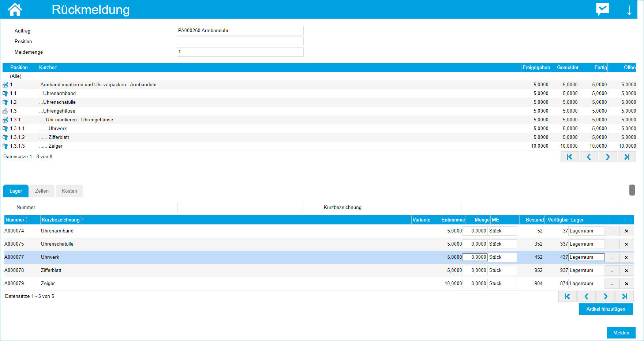The height and width of the screenshot is (341, 644).
Task: Click Artikel hinzufügen button
Action: coord(606,309)
